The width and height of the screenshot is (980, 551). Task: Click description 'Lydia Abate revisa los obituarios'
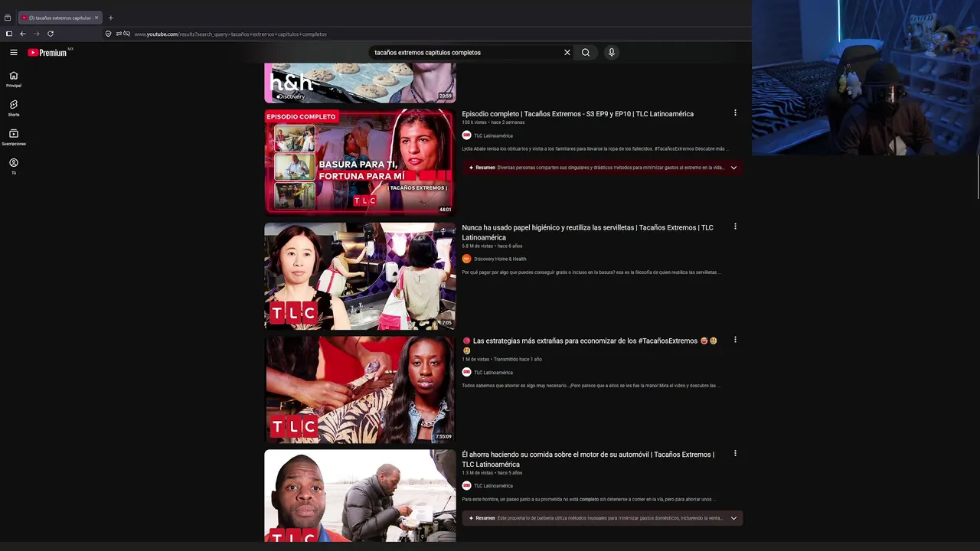pos(595,149)
